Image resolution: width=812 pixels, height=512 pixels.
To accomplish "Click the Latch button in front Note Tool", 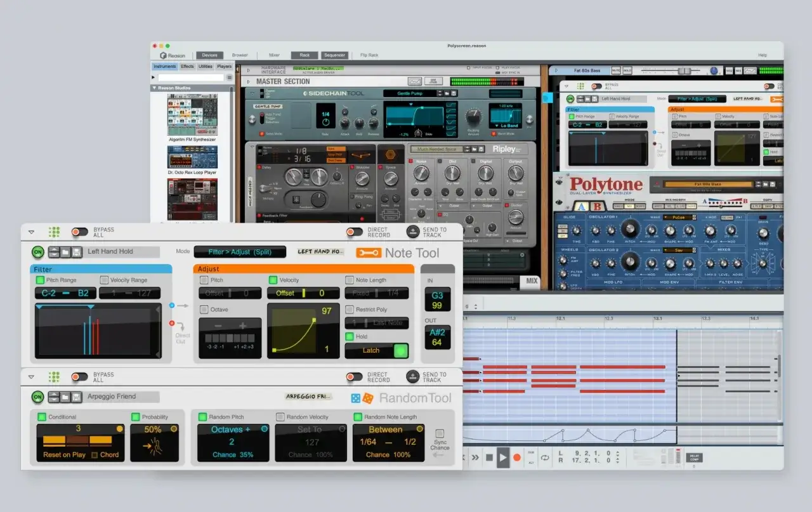I will pyautogui.click(x=377, y=350).
